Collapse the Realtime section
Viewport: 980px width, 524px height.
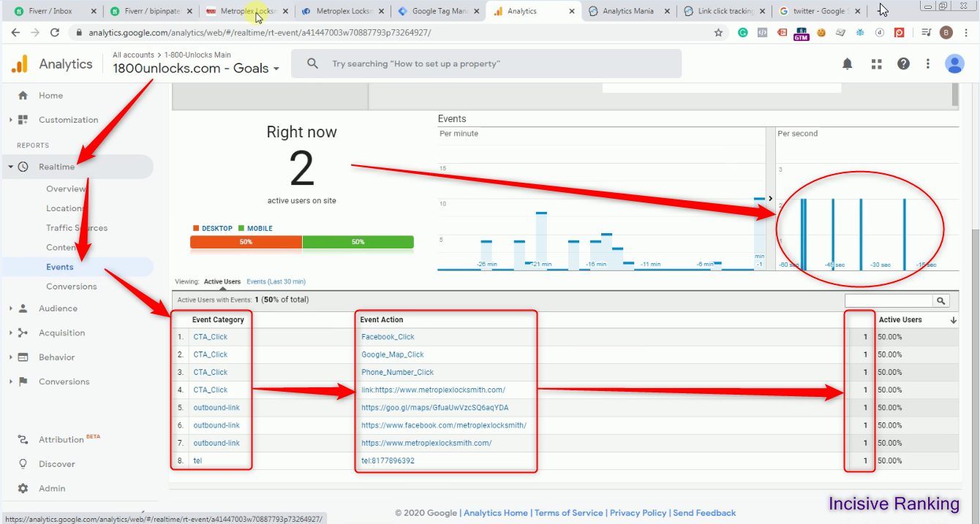(11, 167)
